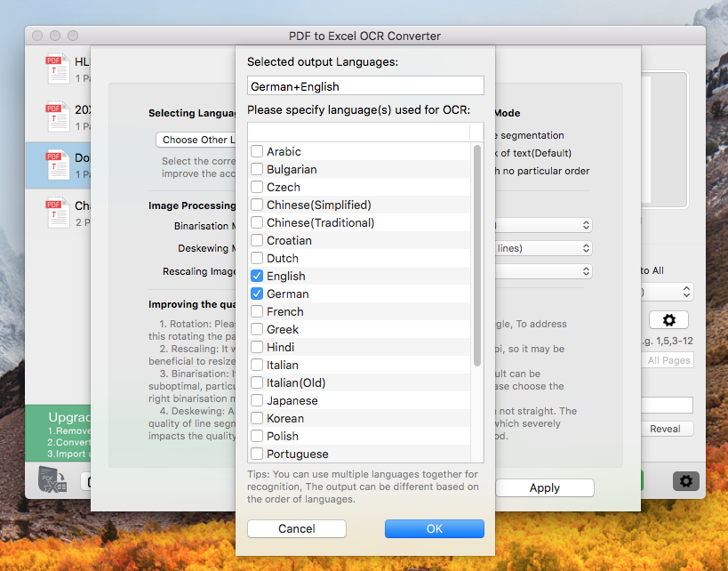Select Chinese(Traditional) checkbox
This screenshot has height=571, width=728.
tap(257, 222)
